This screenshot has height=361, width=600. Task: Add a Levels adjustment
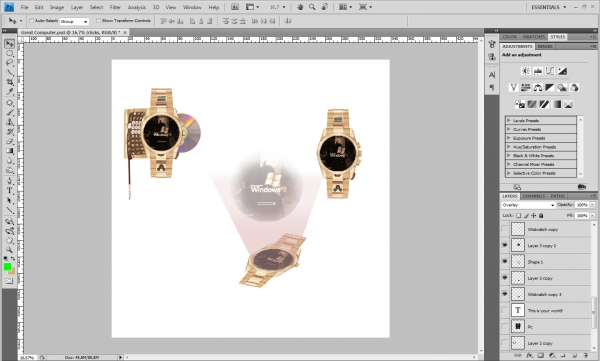click(x=538, y=71)
